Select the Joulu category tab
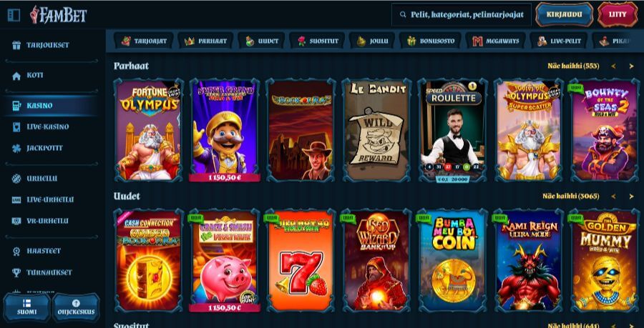 [371, 41]
